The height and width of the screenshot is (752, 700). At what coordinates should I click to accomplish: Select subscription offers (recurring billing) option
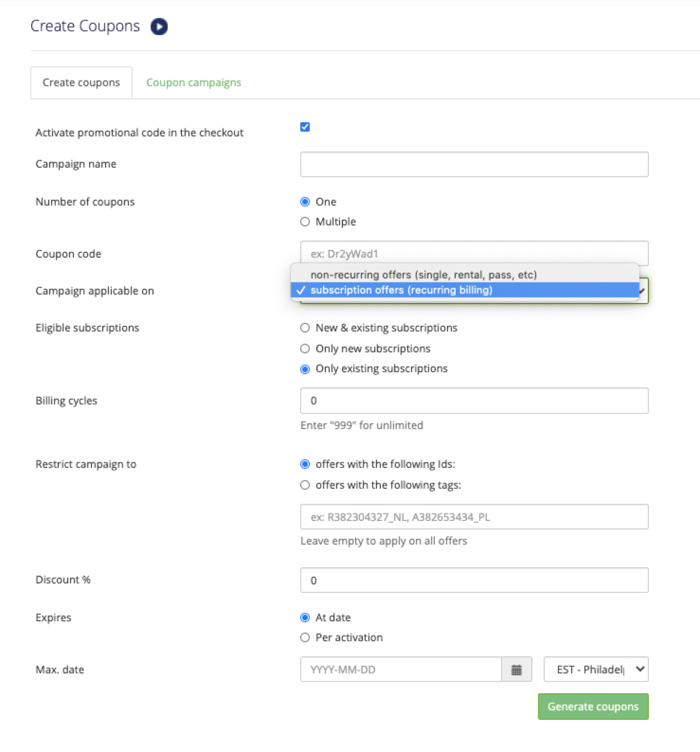pos(401,290)
